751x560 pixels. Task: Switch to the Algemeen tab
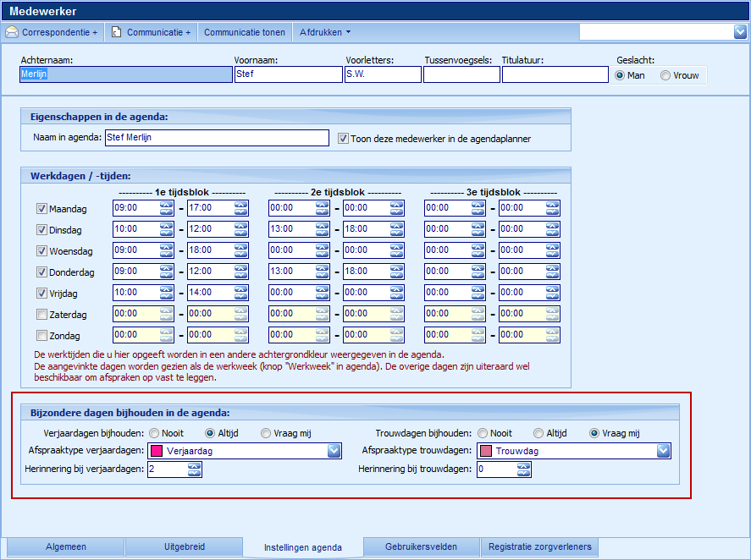[65, 547]
